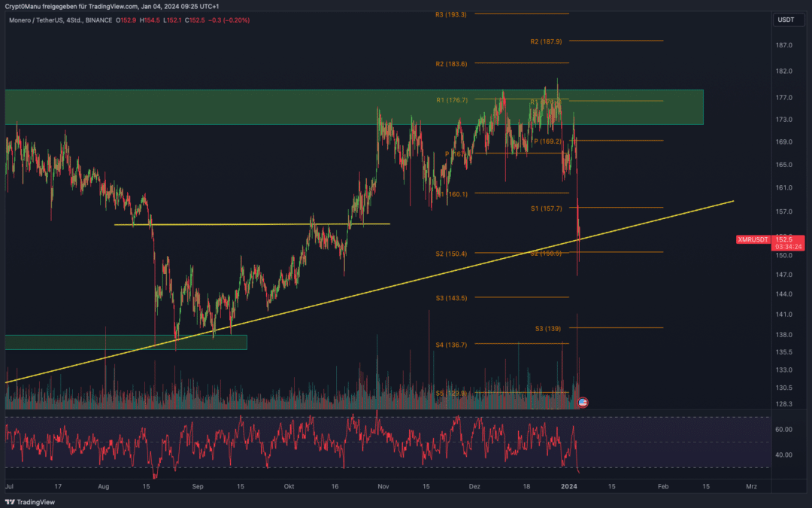The height and width of the screenshot is (508, 812).
Task: Click the Crypt0Manu publication header text
Action: tap(112, 6)
